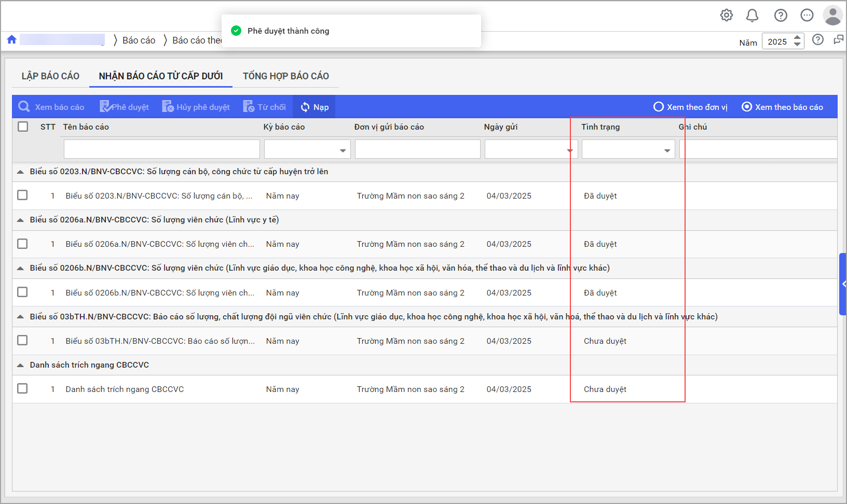Click the Phê duyệt toolbar button
The height and width of the screenshot is (504, 847).
125,107
